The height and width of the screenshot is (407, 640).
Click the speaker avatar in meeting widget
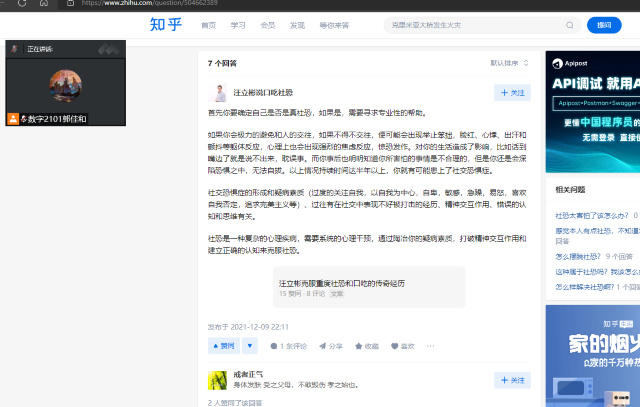click(65, 86)
